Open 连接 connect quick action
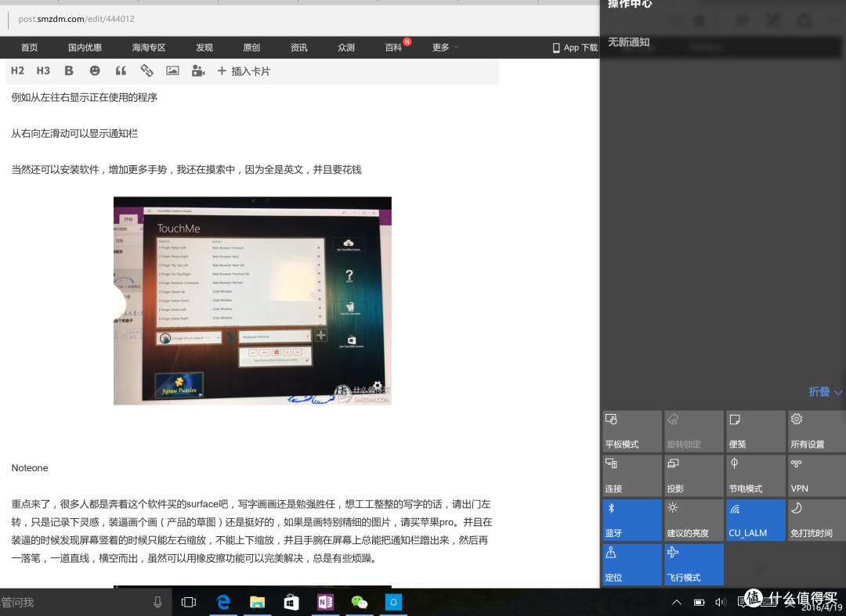This screenshot has height=616, width=846. 632,475
